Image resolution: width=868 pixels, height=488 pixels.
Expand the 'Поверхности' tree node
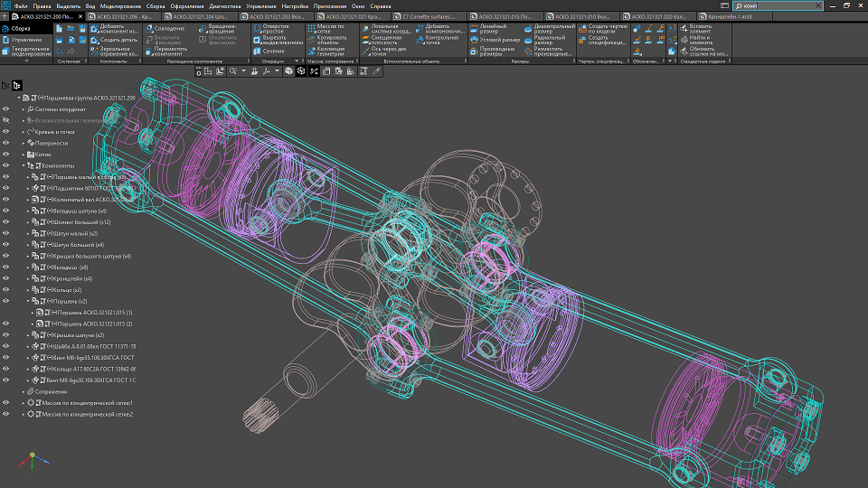(24, 143)
